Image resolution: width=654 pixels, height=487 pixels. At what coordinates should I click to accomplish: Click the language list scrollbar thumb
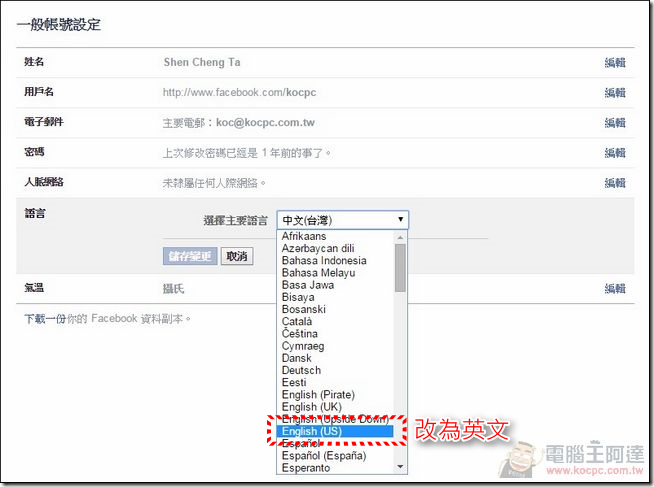click(x=400, y=268)
